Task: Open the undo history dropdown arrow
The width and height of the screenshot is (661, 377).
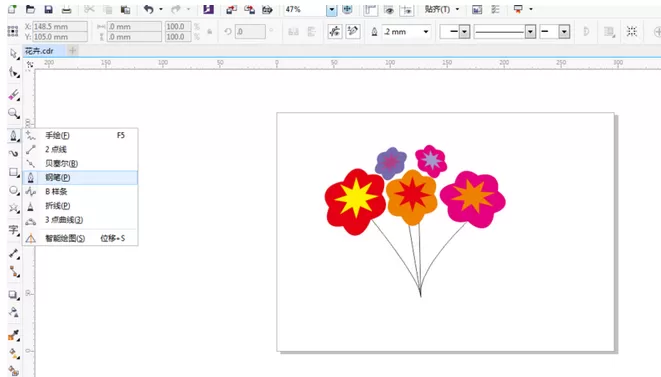Action: (x=161, y=9)
